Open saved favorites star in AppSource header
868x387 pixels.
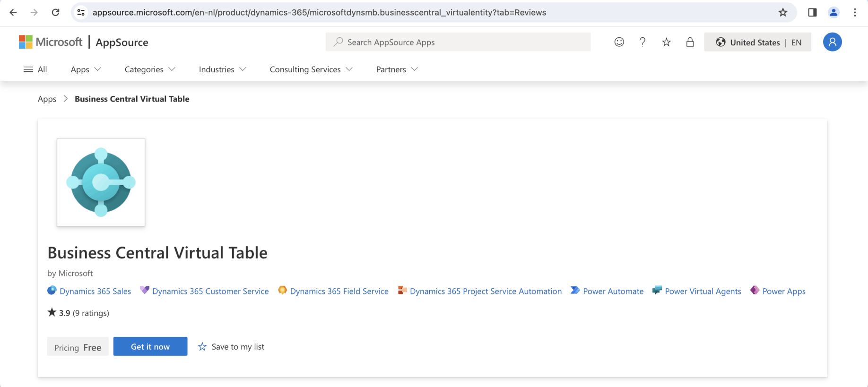click(x=666, y=42)
